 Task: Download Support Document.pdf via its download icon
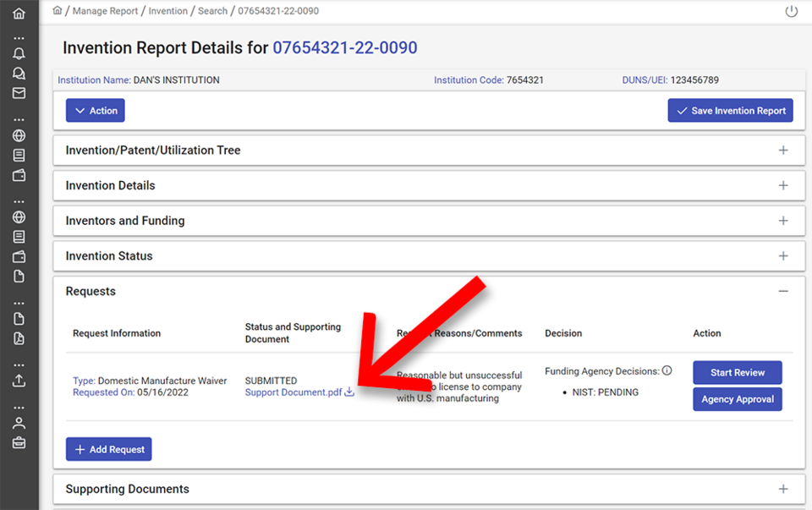[x=349, y=392]
